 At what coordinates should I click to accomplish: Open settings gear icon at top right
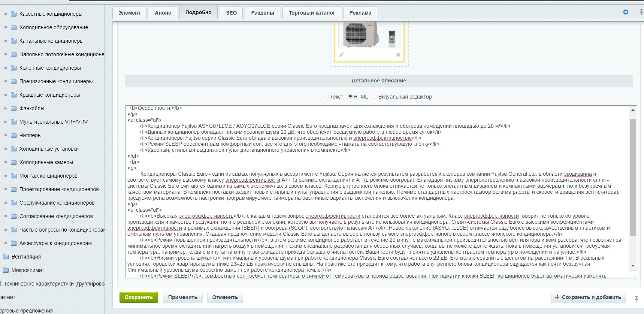(x=625, y=12)
